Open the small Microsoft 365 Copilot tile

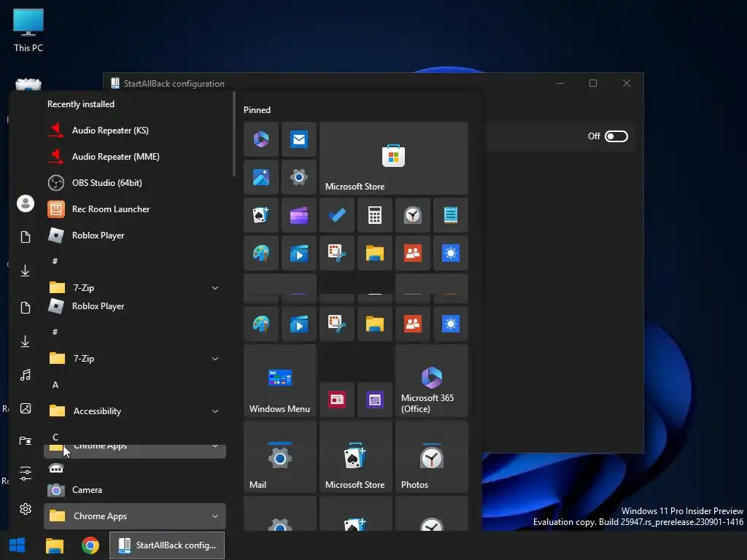(261, 139)
